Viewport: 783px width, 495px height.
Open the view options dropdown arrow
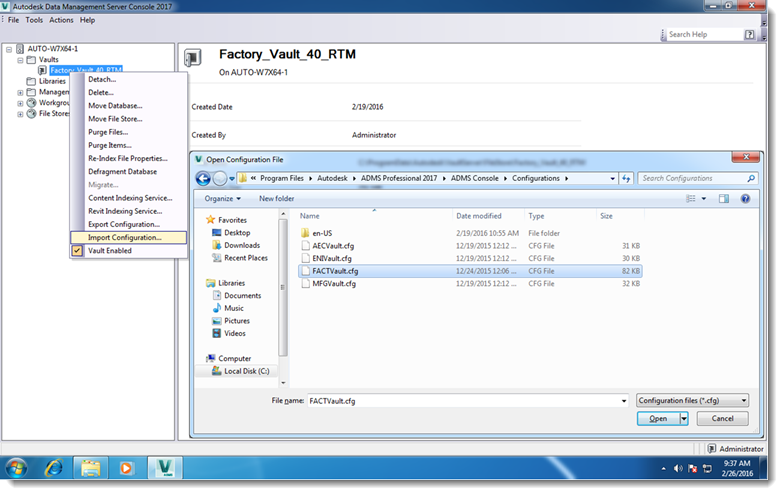704,199
